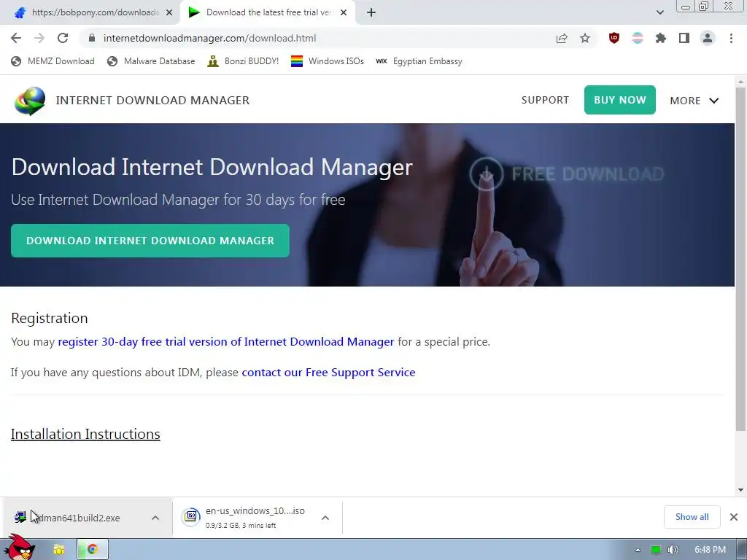Open the Chrome profile avatar menu
This screenshot has height=560, width=747.
[708, 38]
